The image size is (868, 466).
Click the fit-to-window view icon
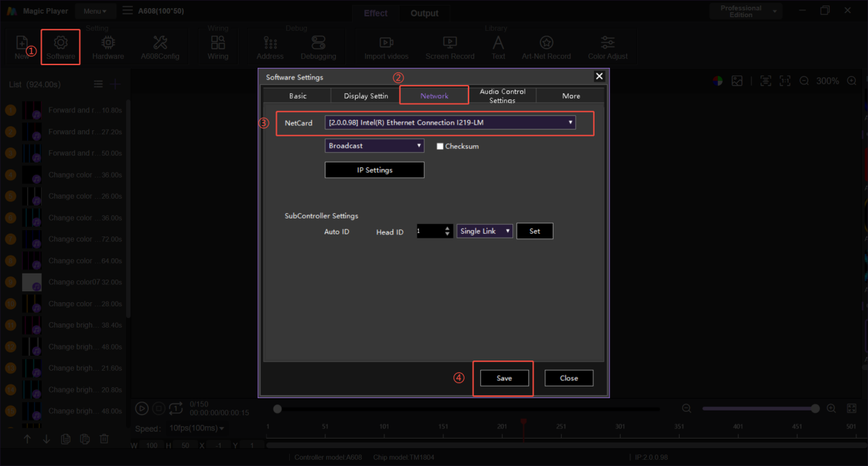[x=766, y=81]
